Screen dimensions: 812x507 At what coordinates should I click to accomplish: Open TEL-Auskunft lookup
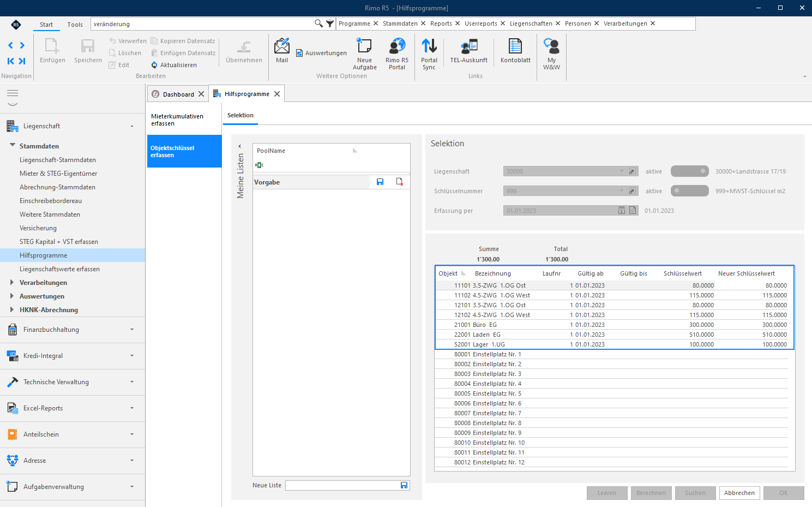pyautogui.click(x=469, y=51)
